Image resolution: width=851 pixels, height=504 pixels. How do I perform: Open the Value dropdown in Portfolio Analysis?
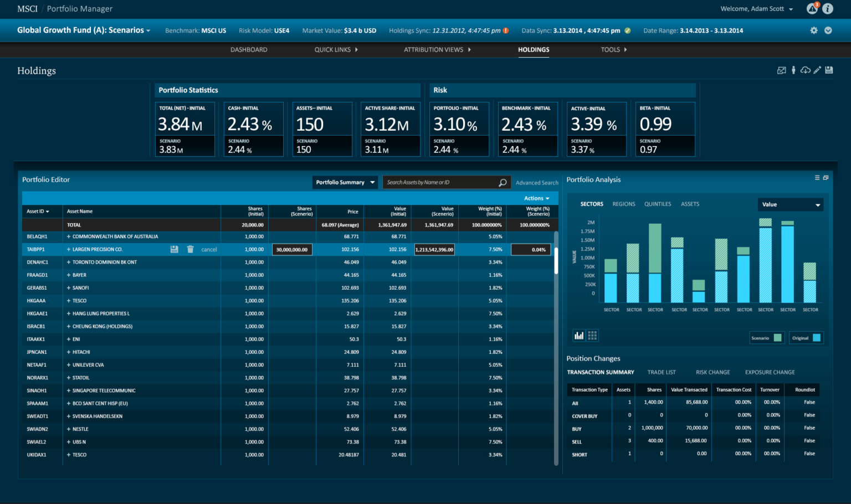(x=791, y=204)
